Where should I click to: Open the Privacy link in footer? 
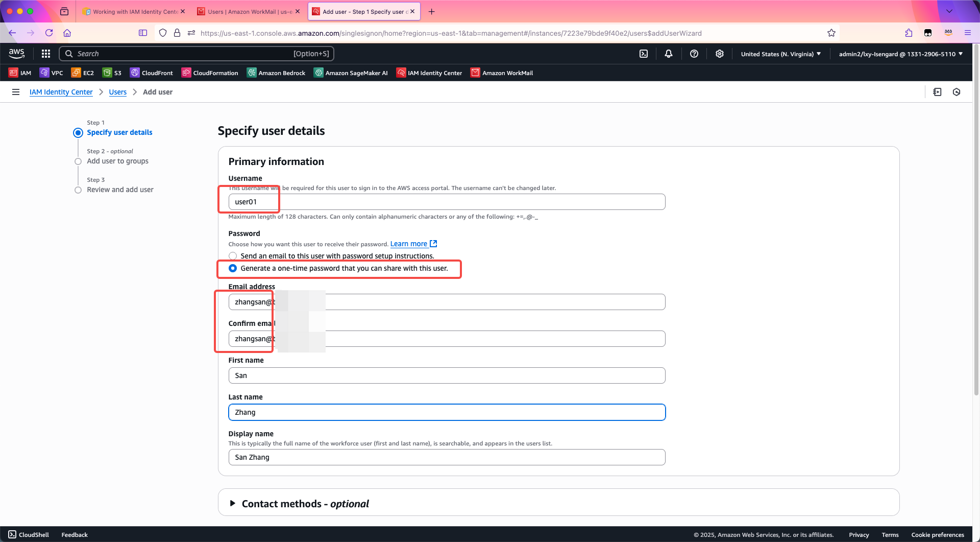(x=859, y=534)
